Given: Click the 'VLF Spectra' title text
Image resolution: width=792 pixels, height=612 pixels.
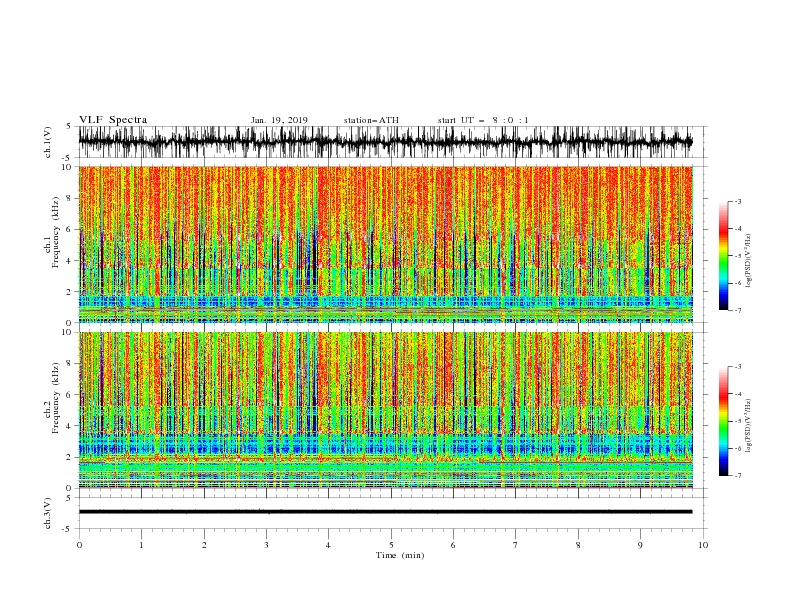Looking at the screenshot, I should pos(113,120).
